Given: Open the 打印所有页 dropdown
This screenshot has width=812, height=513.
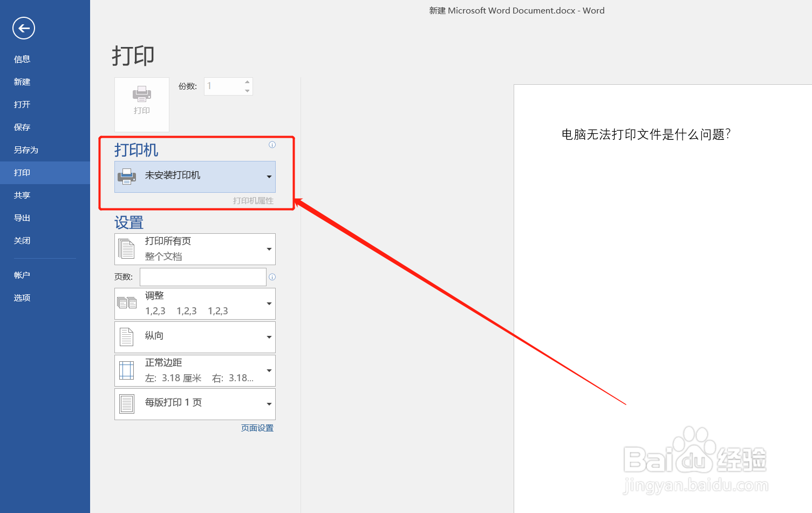Looking at the screenshot, I should point(195,249).
